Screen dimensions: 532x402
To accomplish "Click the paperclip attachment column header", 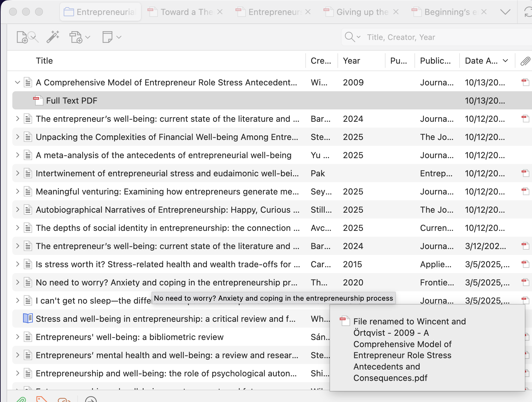I will tap(525, 61).
